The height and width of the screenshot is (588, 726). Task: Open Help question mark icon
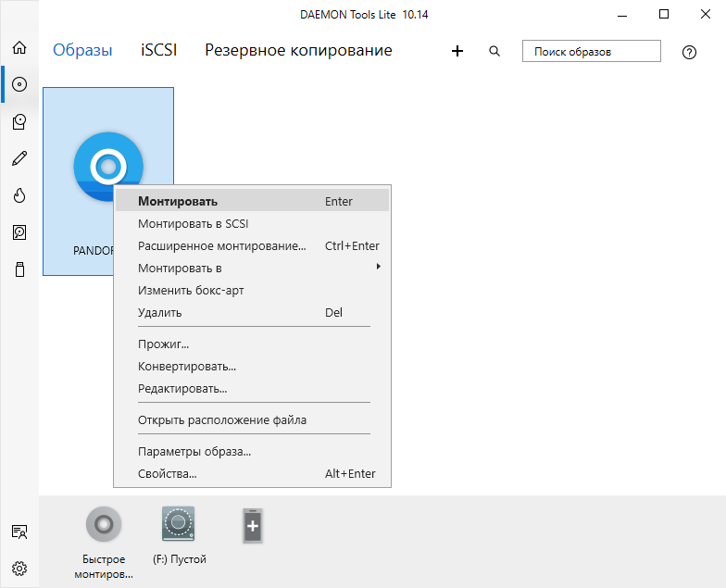[689, 52]
